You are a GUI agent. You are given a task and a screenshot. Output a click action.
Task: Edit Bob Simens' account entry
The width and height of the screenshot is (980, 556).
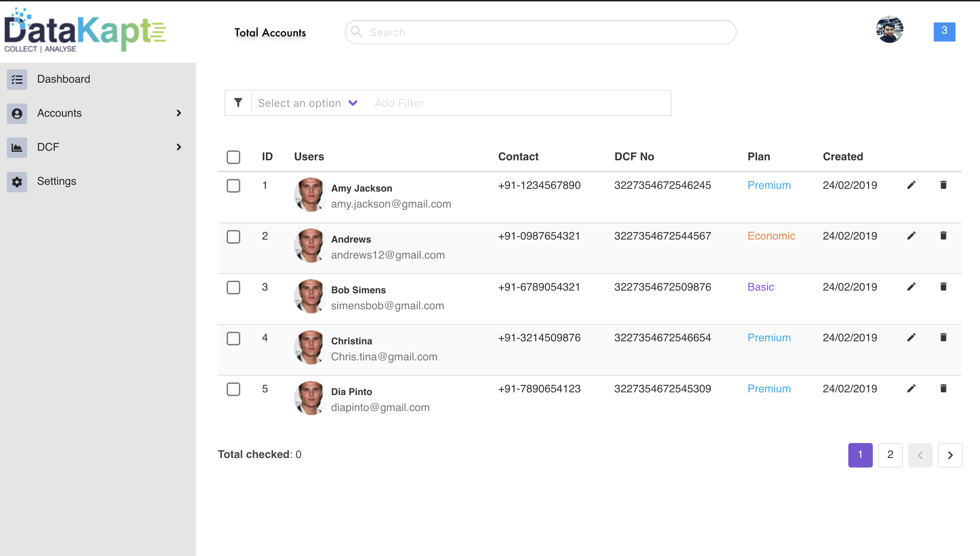911,287
